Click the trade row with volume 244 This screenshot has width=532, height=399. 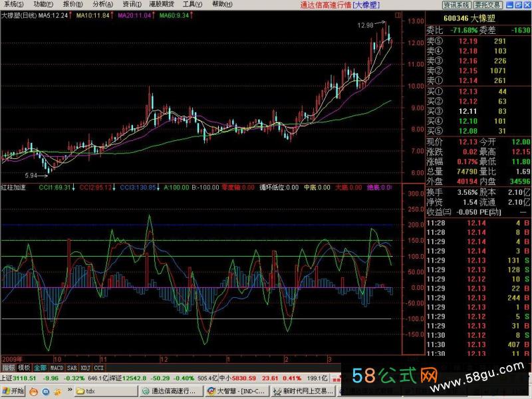point(477,297)
